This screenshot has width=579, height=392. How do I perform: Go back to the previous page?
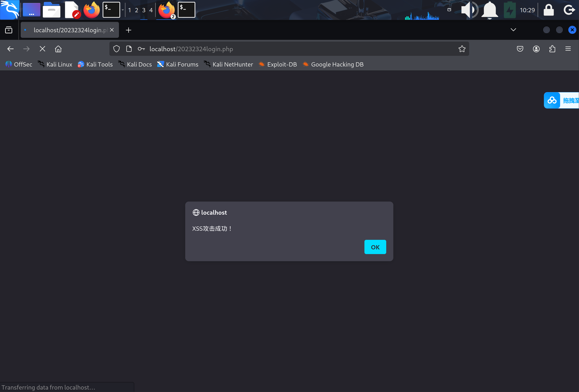(x=10, y=49)
